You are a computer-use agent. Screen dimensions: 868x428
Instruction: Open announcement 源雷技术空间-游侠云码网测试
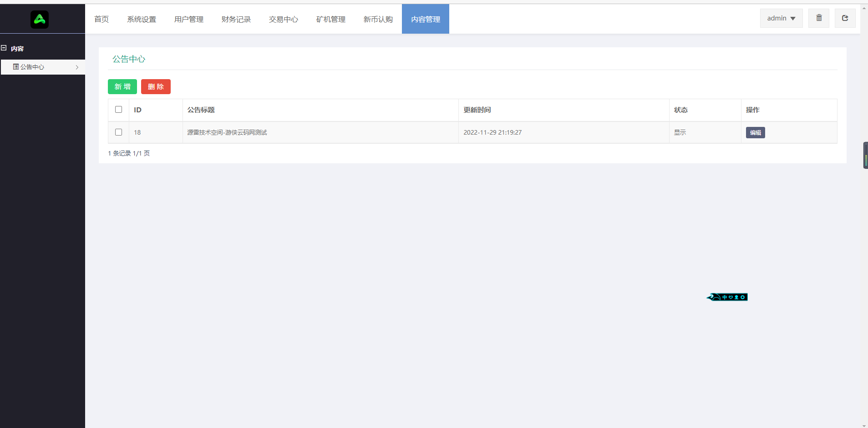point(226,132)
